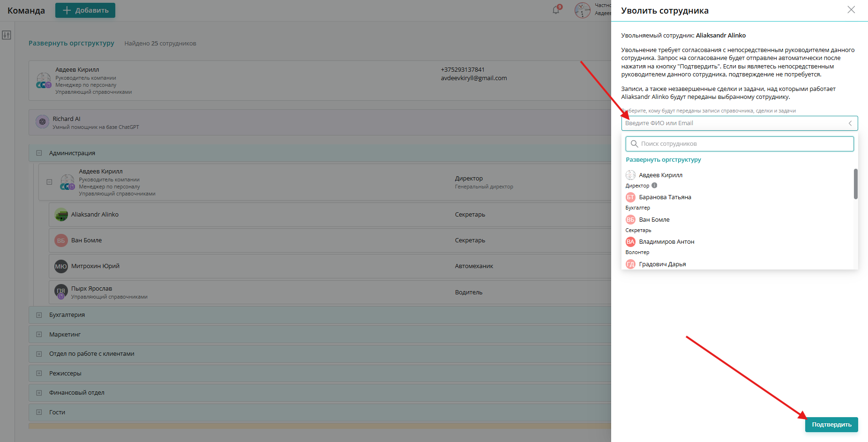Click Ван Бомле's ВБ avatar in the Администрация team list
This screenshot has height=442, width=868.
pyautogui.click(x=61, y=240)
